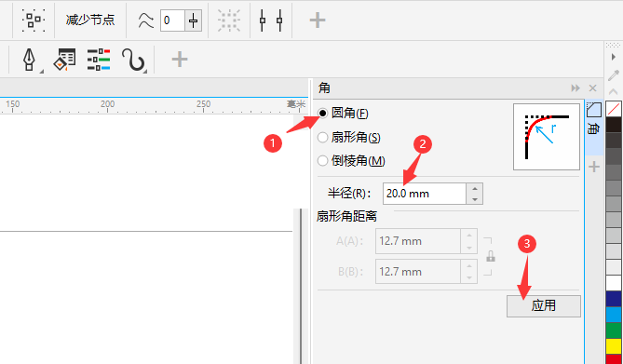Screen dimensions: 623x364
Task: Click the lock icon for scallop distance
Action: [491, 256]
